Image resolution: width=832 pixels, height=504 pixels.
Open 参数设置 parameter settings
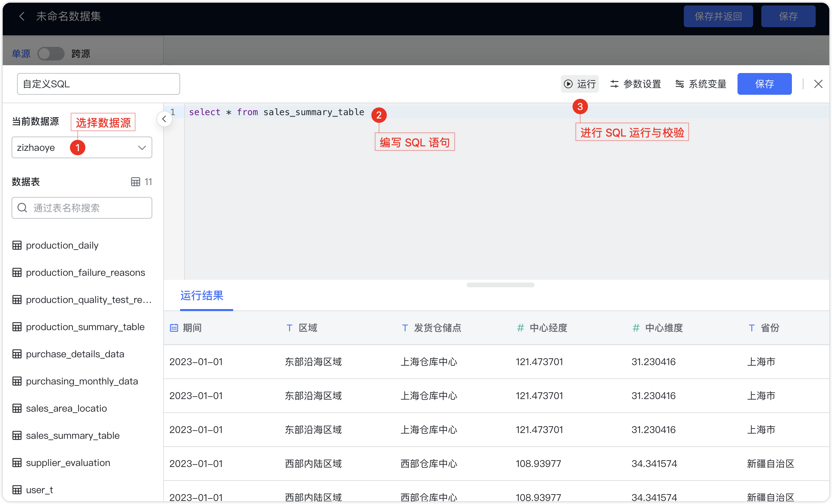pos(636,84)
